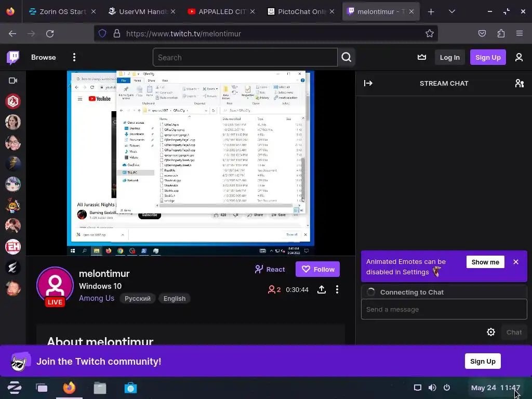Click the viewer count showing 2
Viewport: 532px width, 399px height.
pos(274,290)
